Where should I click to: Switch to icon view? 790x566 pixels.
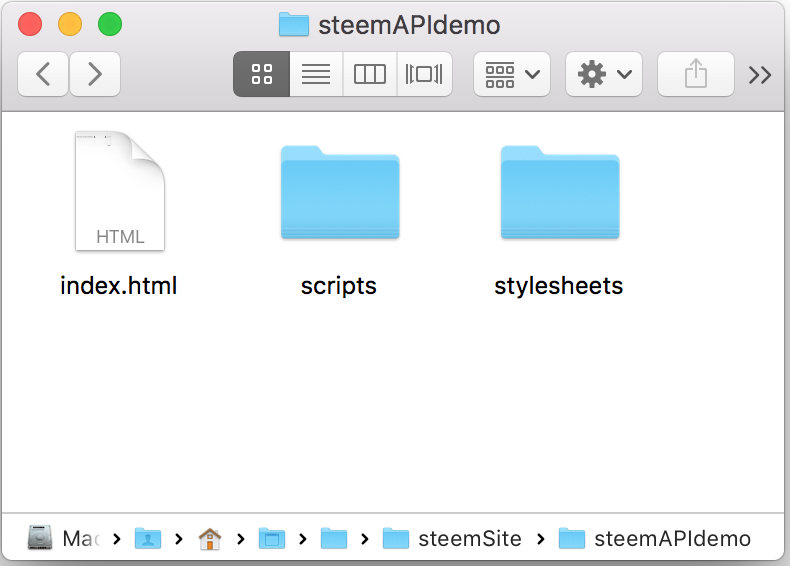tap(261, 74)
